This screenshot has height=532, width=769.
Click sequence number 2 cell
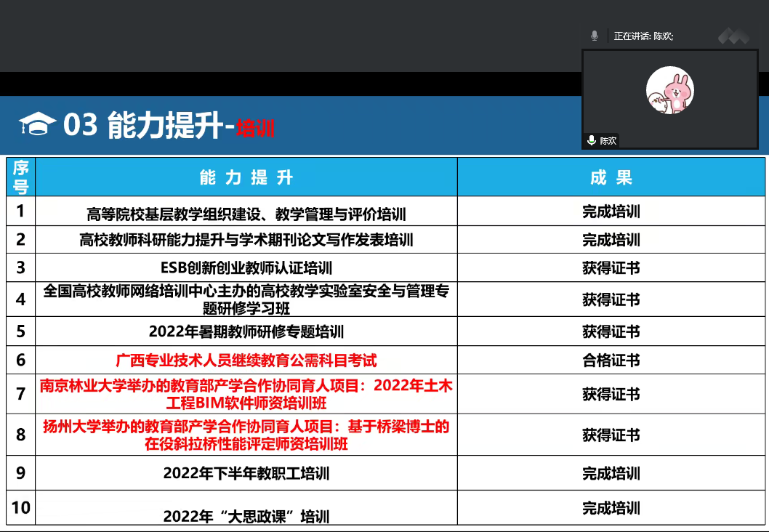[x=20, y=239]
